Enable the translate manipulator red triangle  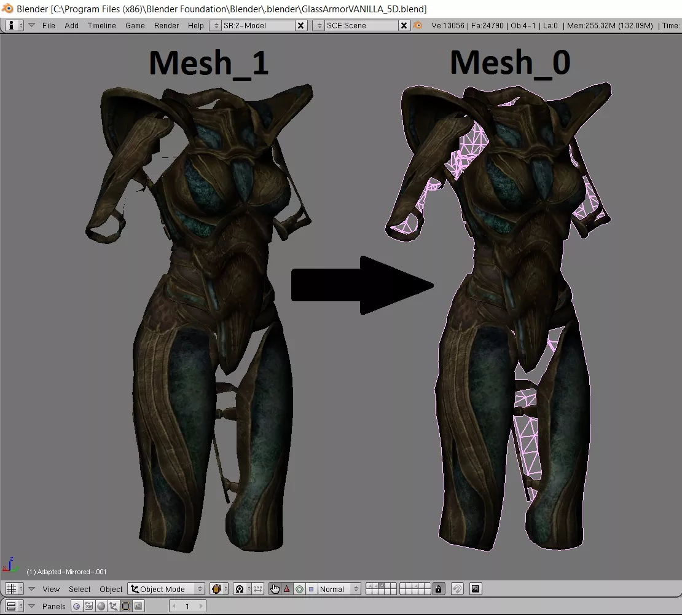coord(287,589)
